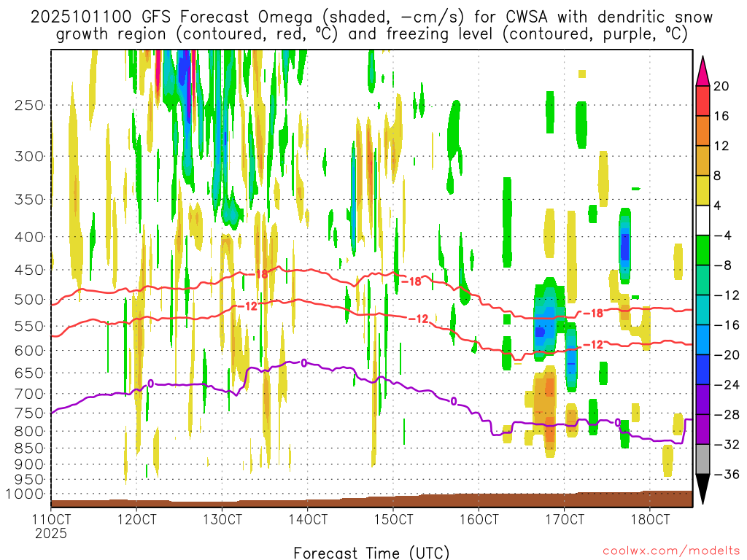Click the 140CT time axis label
Screen dimensions: 747x560
point(307,519)
